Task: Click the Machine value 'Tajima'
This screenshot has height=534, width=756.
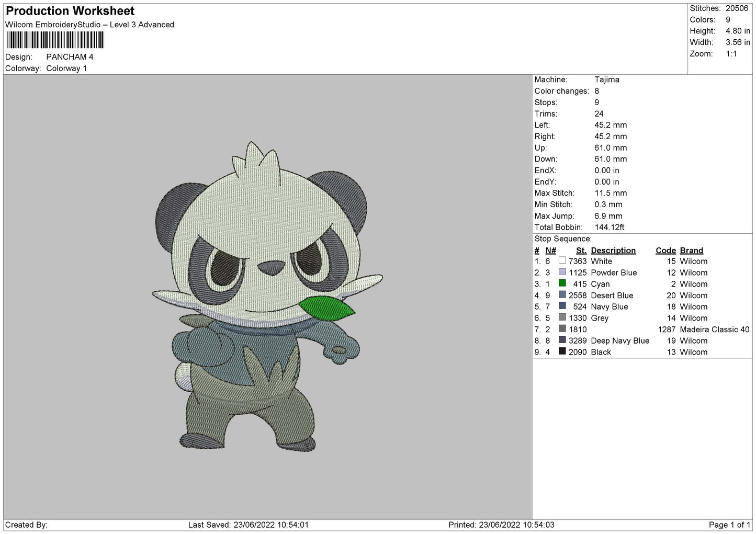Action: tap(607, 79)
